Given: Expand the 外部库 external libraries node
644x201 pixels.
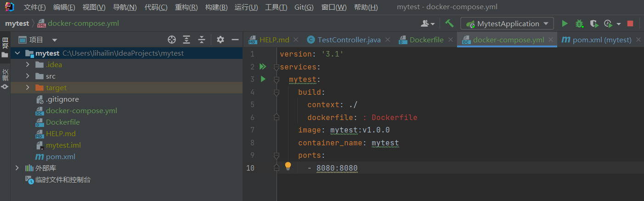Looking at the screenshot, I should pyautogui.click(x=17, y=168).
